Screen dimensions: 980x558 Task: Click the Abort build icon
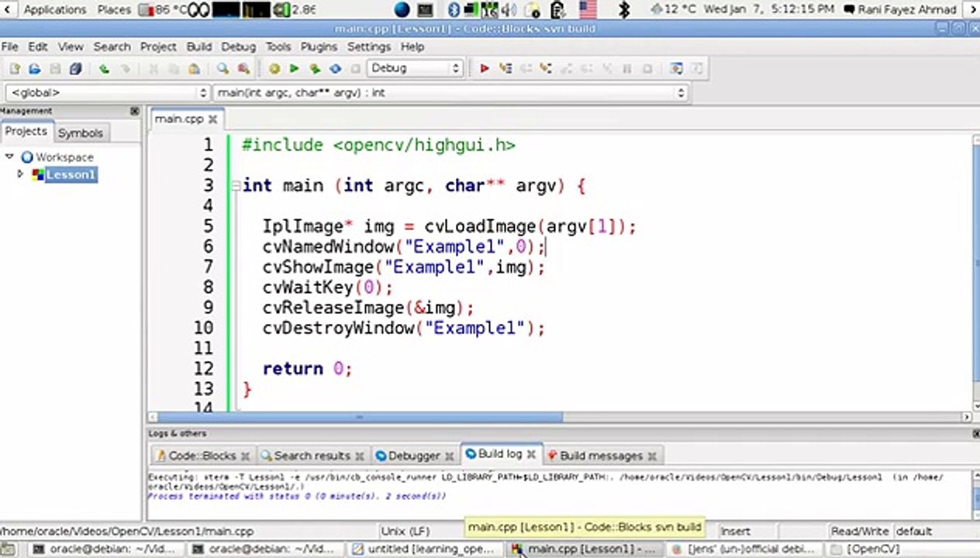click(355, 68)
